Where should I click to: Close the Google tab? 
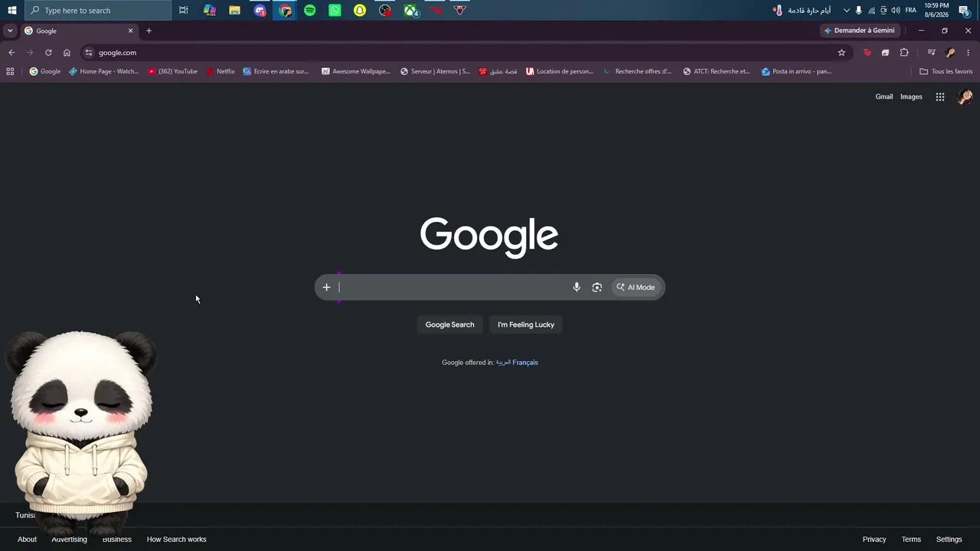130,31
